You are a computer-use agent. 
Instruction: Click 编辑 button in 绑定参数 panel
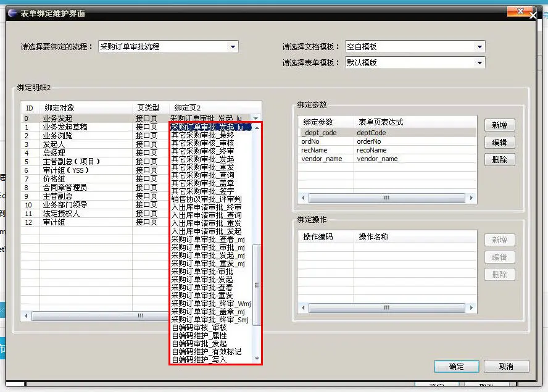coord(499,143)
